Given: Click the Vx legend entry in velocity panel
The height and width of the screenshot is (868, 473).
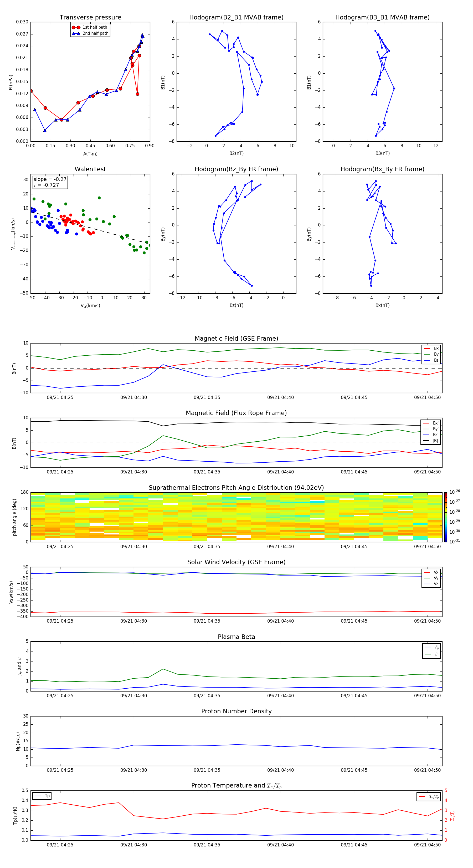Looking at the screenshot, I should click(x=431, y=572).
